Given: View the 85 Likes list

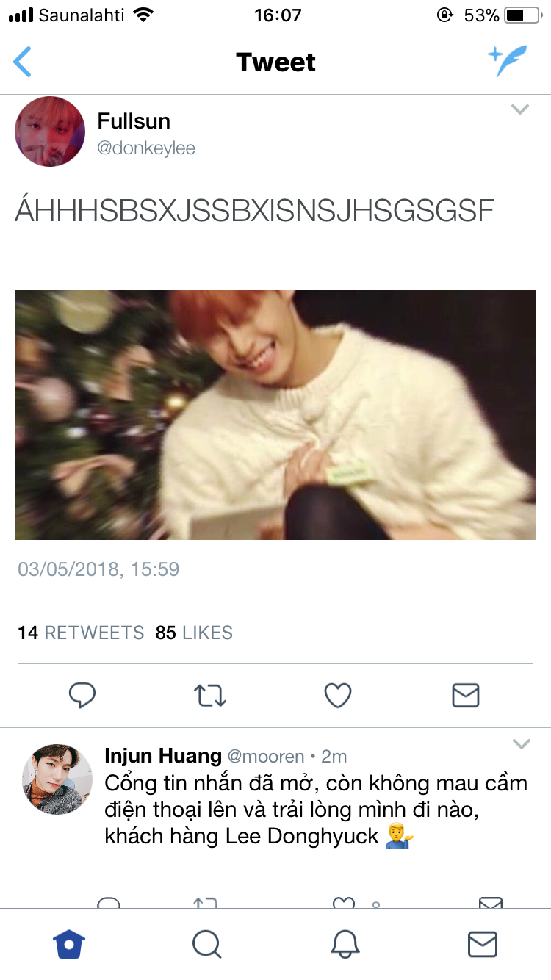Looking at the screenshot, I should point(194,633).
